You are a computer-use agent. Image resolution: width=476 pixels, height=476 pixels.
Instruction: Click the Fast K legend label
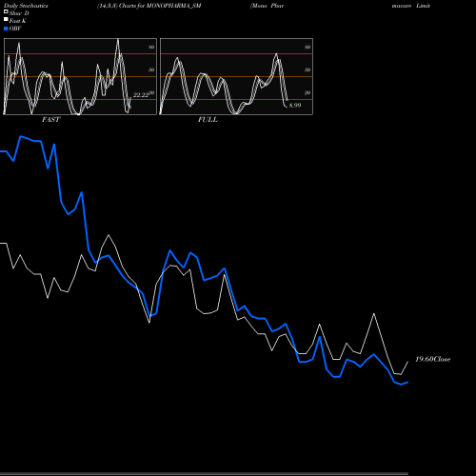[x=18, y=21]
